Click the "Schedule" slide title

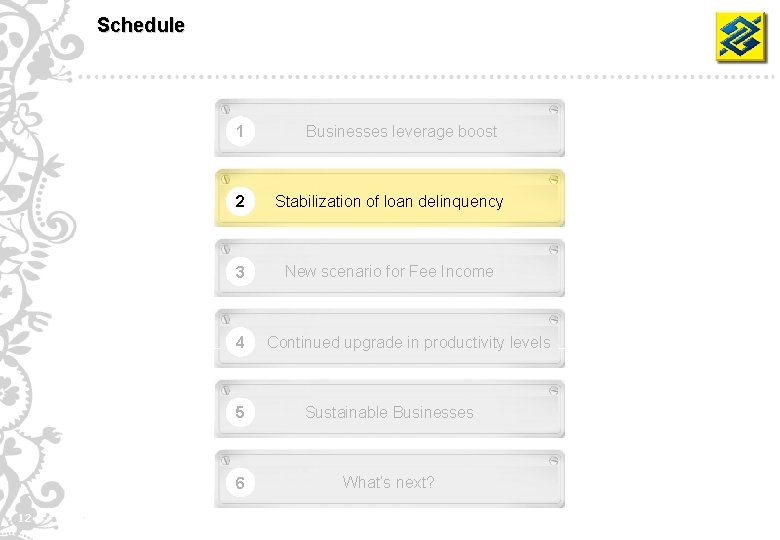(x=141, y=25)
